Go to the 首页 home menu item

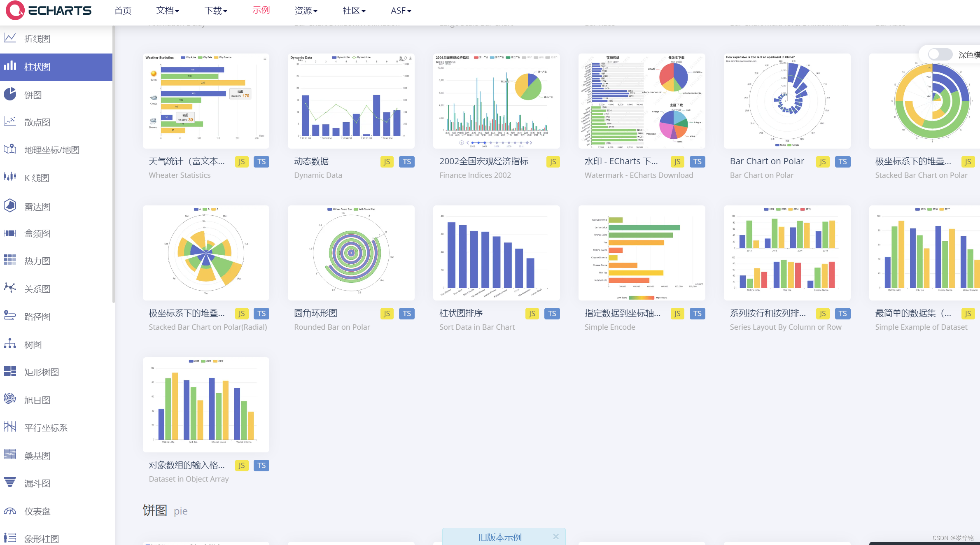(123, 10)
